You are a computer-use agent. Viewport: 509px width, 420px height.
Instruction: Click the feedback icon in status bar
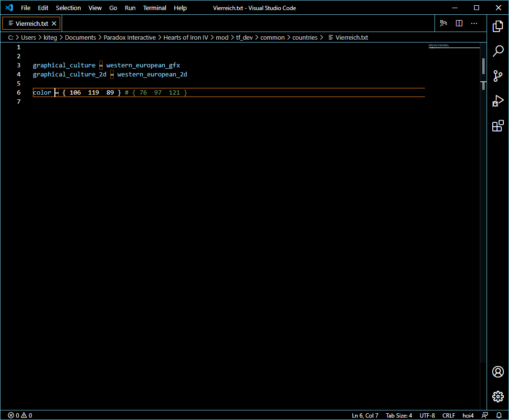485,415
